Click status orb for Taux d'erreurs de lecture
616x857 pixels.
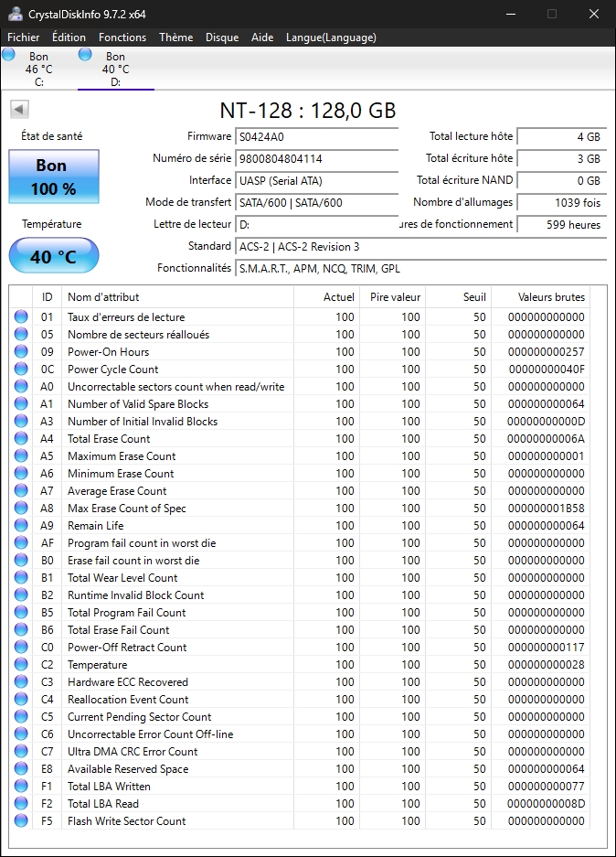pyautogui.click(x=21, y=317)
